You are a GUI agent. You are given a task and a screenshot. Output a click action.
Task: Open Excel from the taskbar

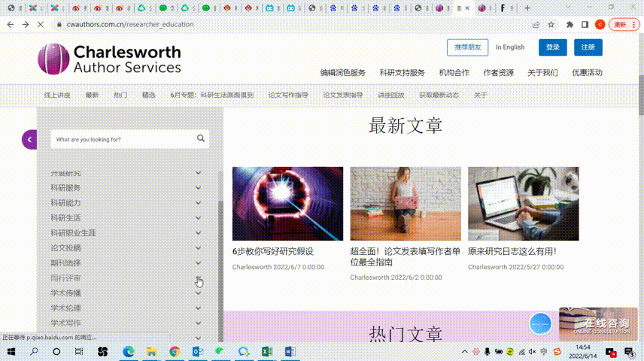pos(267,351)
